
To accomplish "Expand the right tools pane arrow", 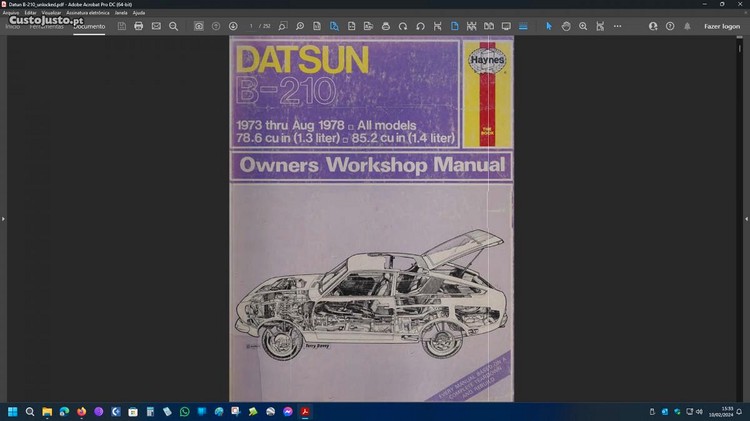I will [746, 217].
